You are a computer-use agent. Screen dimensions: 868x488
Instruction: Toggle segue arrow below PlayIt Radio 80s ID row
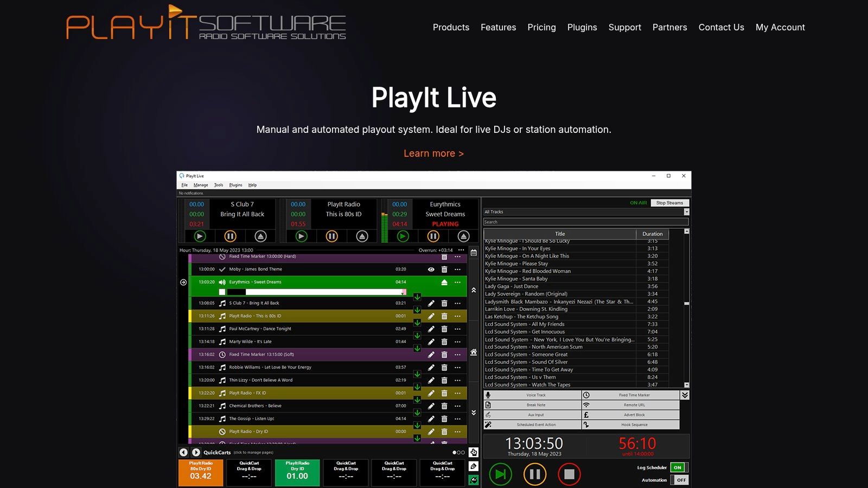[417, 323]
